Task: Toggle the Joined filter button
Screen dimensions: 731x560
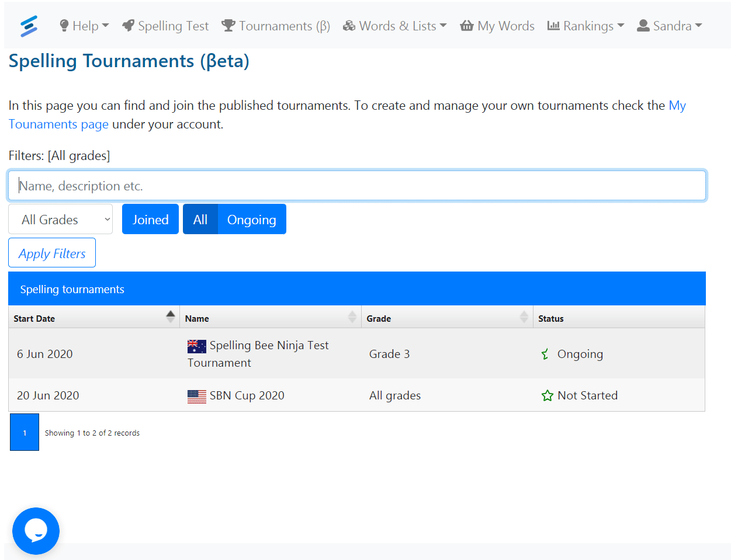Action: pyautogui.click(x=150, y=220)
